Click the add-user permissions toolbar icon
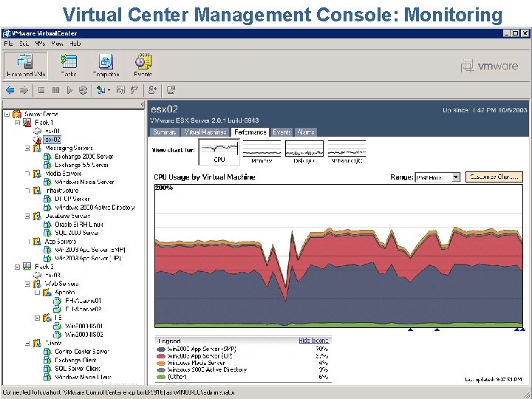532x399 pixels. 153,90
